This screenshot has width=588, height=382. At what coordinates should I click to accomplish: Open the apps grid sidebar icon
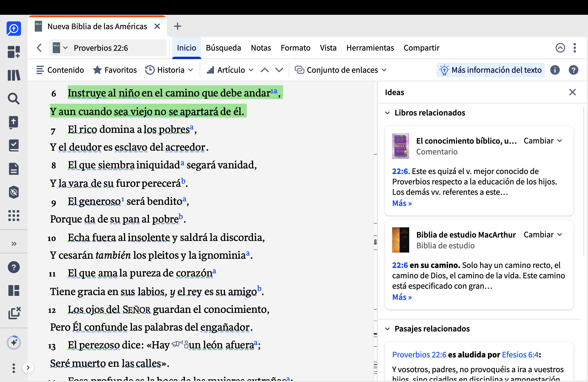[14, 215]
